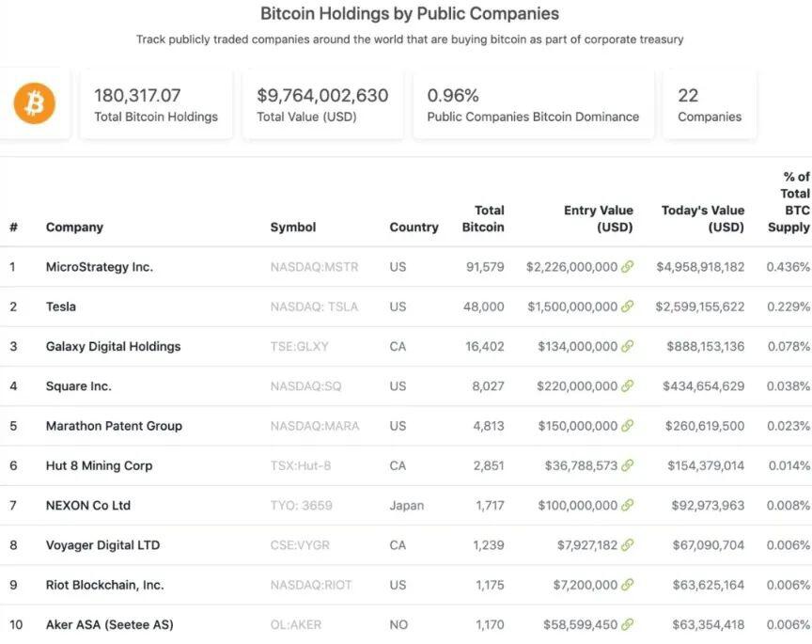Click NEXON's Japan country cell
The height and width of the screenshot is (644, 812).
pos(407,506)
